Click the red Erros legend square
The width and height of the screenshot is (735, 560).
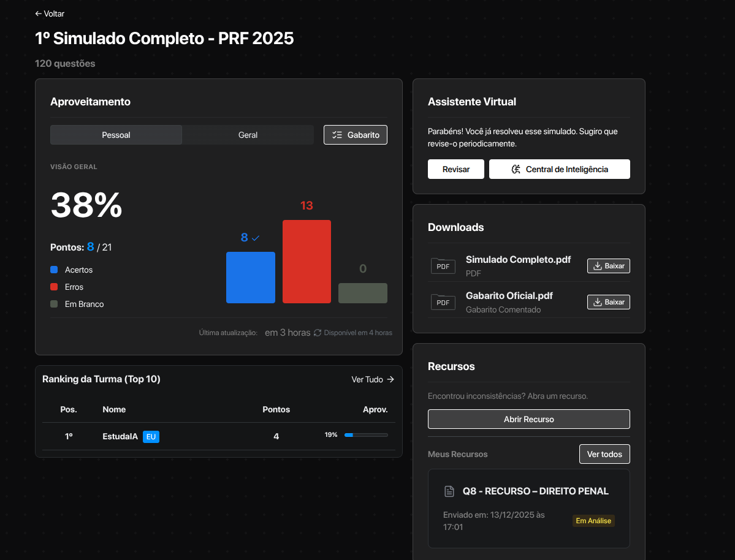(54, 287)
